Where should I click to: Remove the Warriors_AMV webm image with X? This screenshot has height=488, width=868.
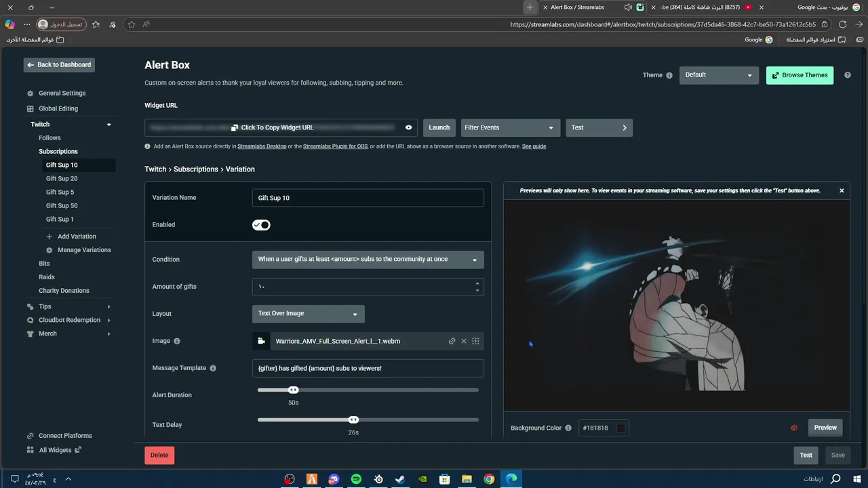464,341
